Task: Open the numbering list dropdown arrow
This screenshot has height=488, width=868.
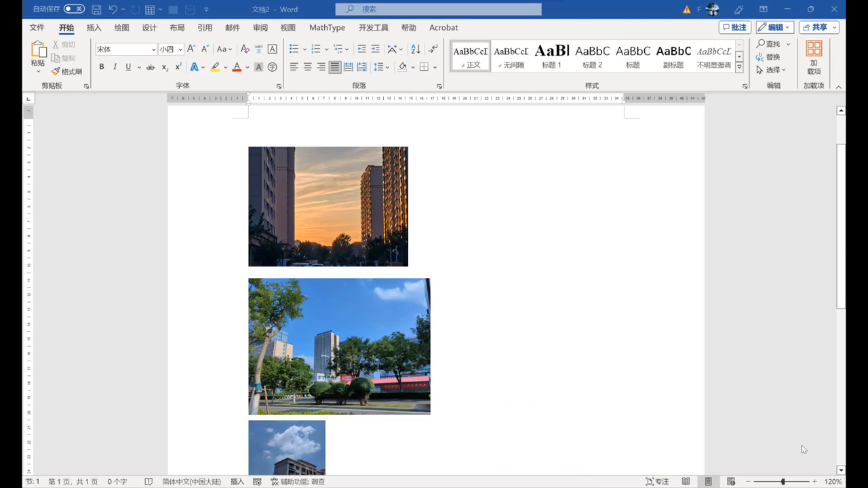Action: (327, 49)
